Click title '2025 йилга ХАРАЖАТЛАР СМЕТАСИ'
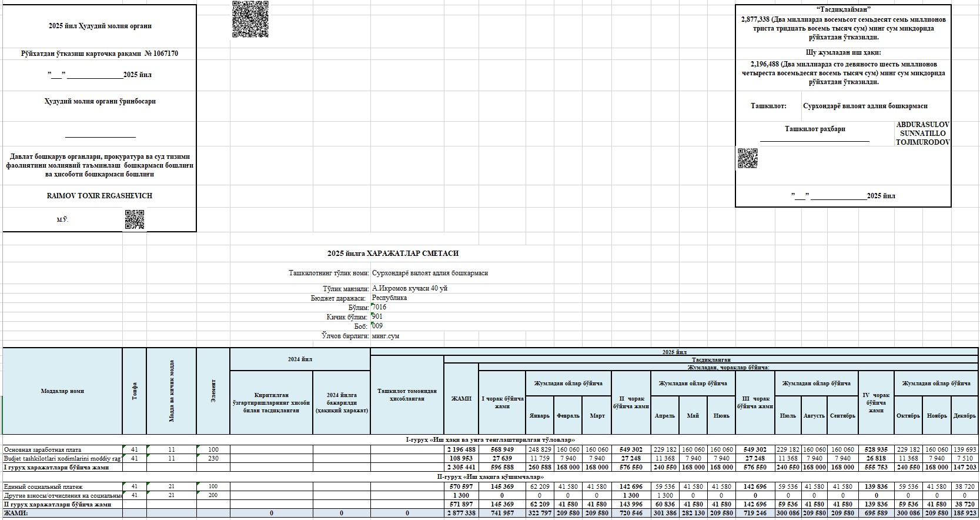This screenshot has height=520, width=980. (393, 254)
